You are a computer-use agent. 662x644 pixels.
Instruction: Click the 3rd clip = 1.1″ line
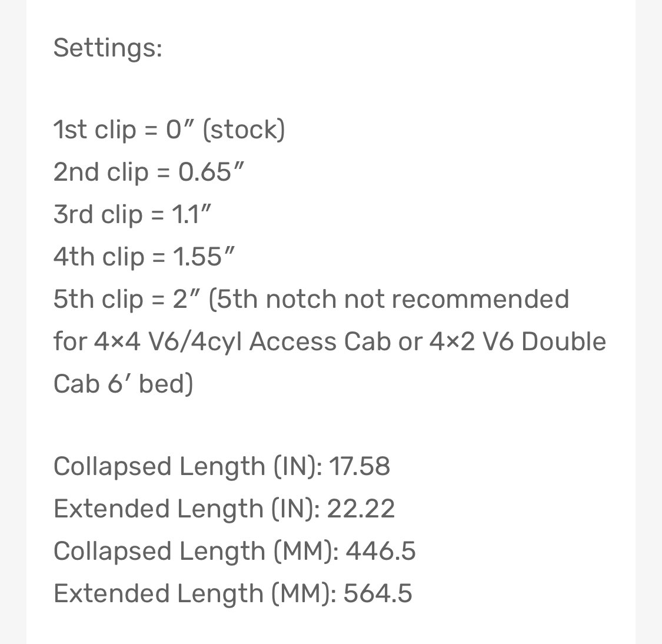click(132, 214)
